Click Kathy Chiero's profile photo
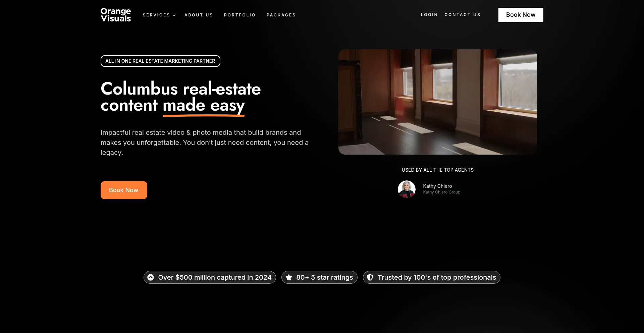The width and height of the screenshot is (644, 333). (x=407, y=189)
